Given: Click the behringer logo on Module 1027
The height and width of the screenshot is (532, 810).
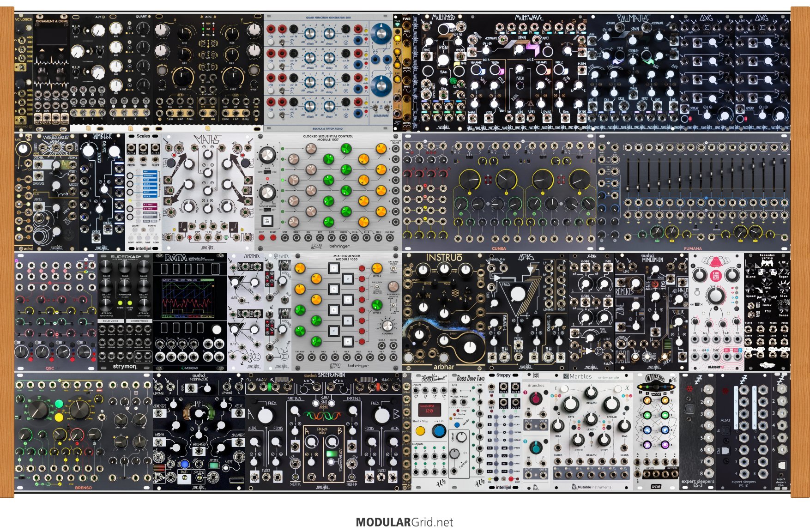Looking at the screenshot, I should point(339,246).
